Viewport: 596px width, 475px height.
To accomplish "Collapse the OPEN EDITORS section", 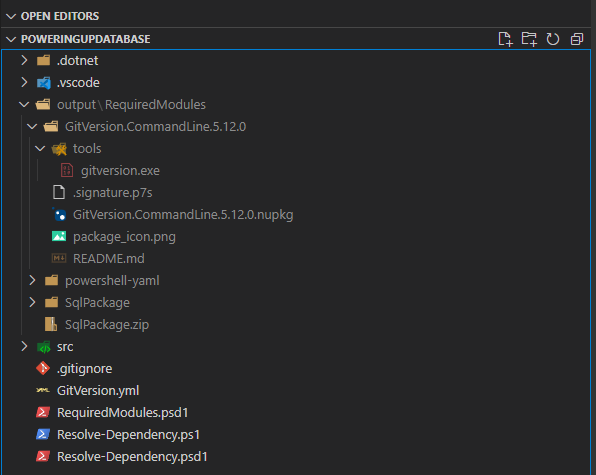I will 11,16.
